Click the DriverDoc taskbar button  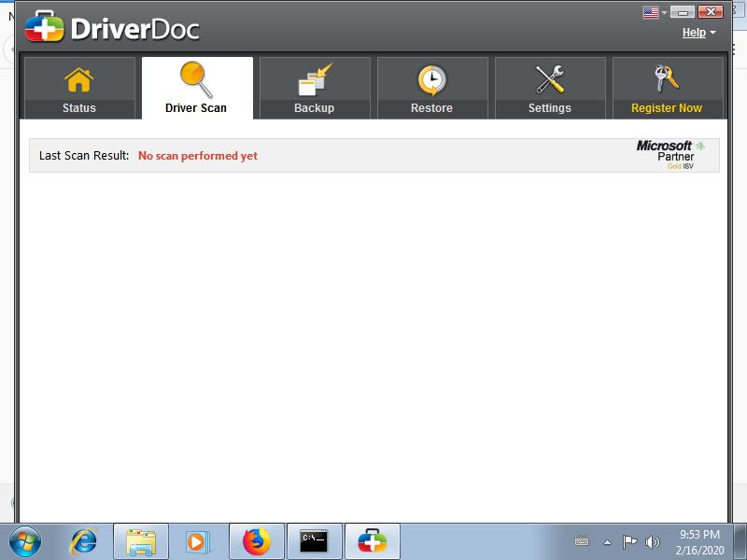pos(372,541)
